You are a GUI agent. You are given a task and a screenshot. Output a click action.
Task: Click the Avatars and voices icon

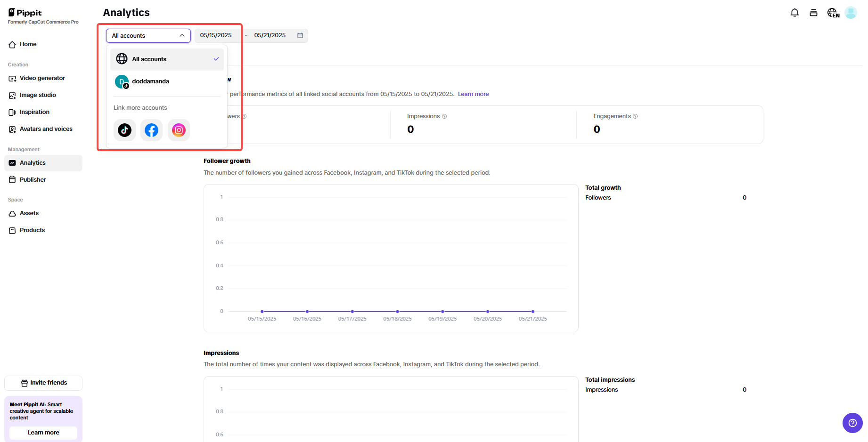point(12,129)
